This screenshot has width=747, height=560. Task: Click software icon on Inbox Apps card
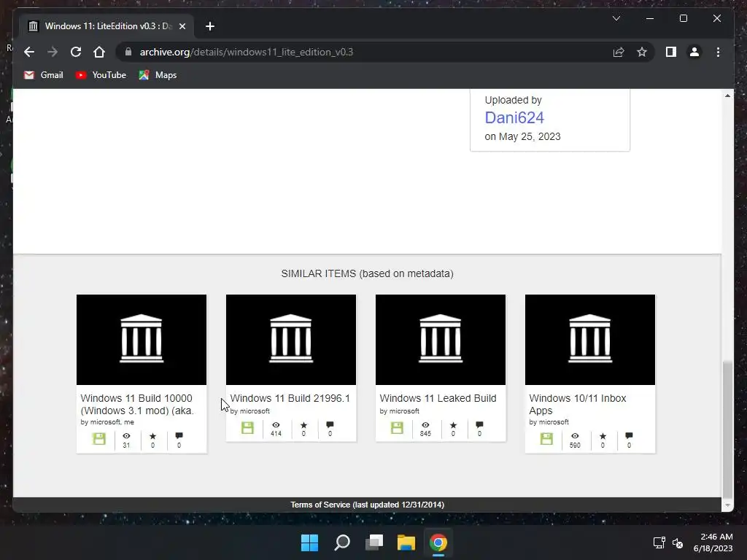click(x=547, y=438)
